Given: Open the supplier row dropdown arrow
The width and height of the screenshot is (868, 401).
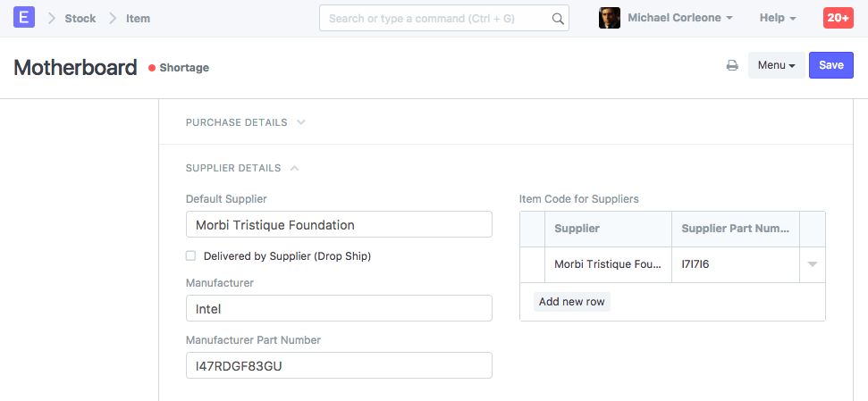Looking at the screenshot, I should [812, 264].
